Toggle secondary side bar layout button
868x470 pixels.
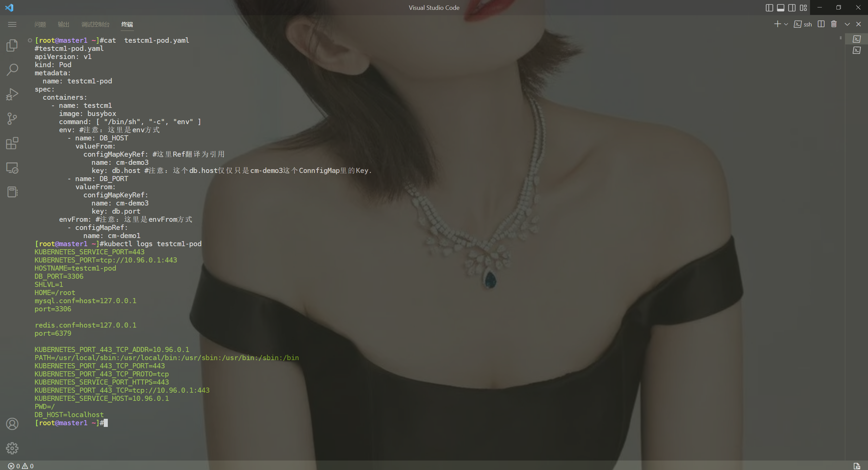792,8
